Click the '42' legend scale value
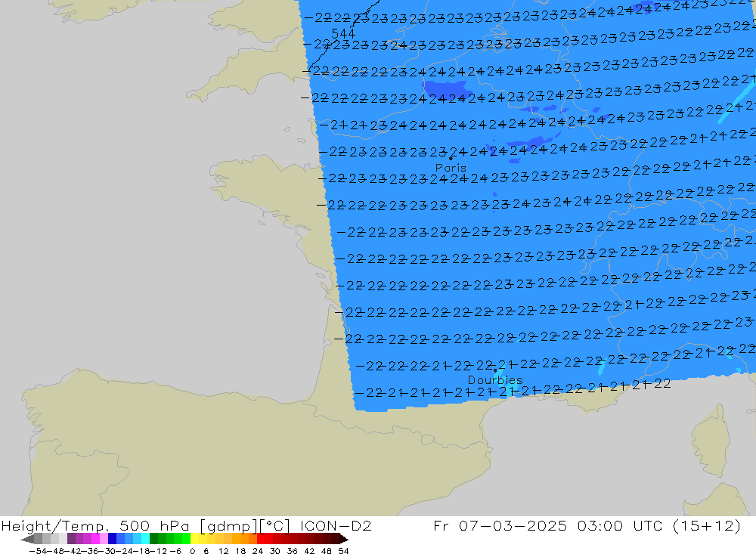Viewport: 756px width, 554px height. tap(309, 551)
